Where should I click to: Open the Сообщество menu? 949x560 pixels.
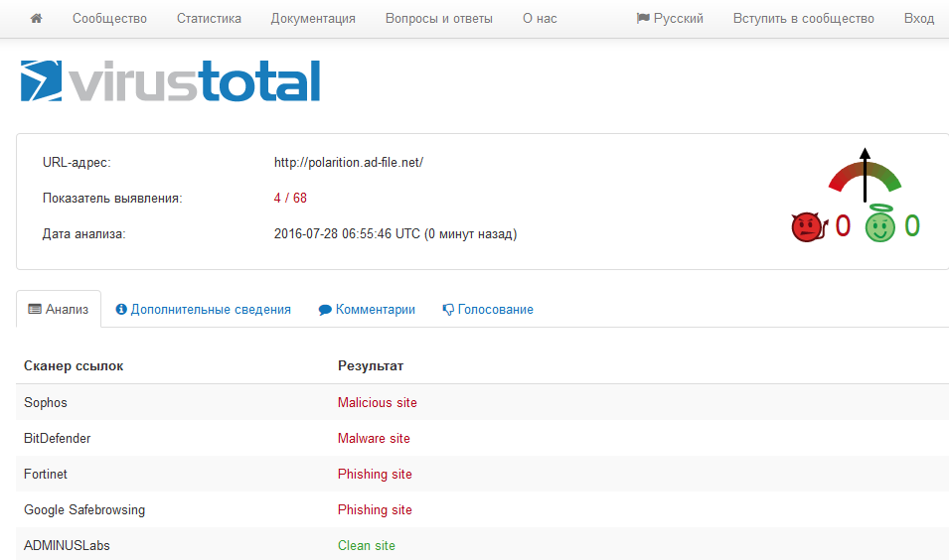pos(109,19)
